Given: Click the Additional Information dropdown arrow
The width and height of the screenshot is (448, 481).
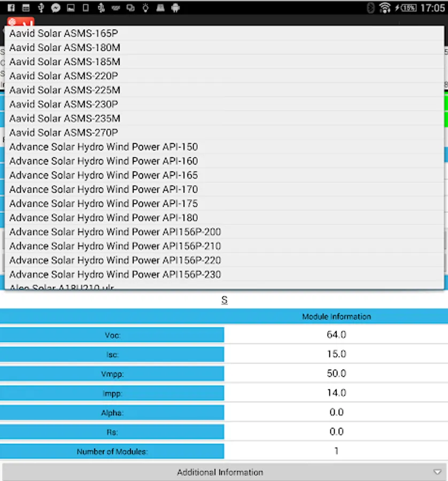Looking at the screenshot, I should (x=437, y=472).
